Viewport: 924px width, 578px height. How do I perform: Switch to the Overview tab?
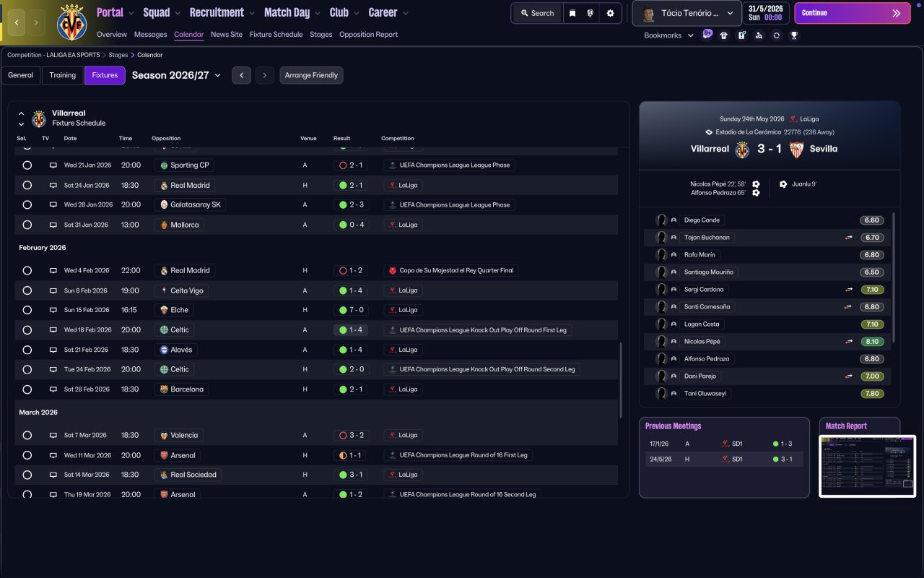(x=112, y=35)
